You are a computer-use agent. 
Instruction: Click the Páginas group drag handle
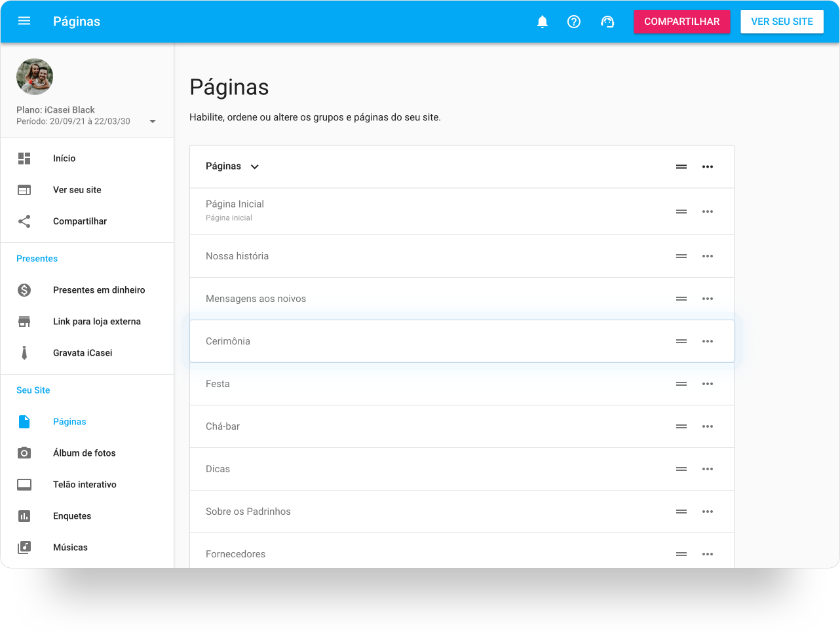pyautogui.click(x=681, y=166)
